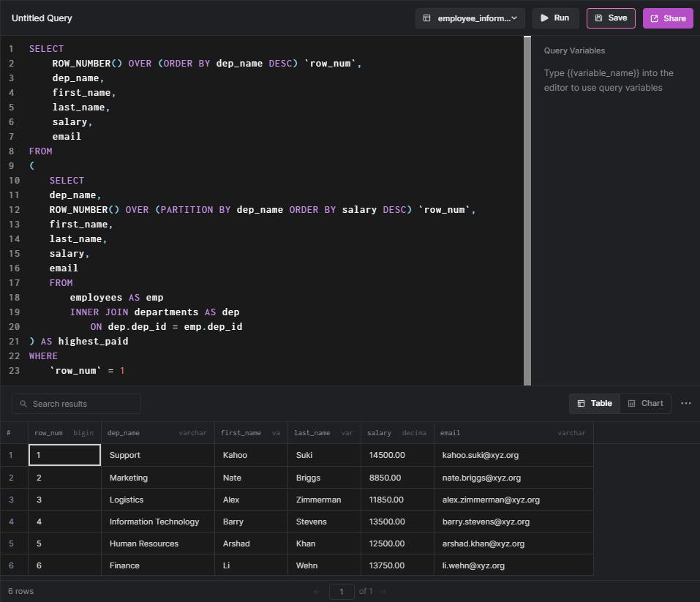
Task: Go to next results page arrow
Action: (383, 591)
